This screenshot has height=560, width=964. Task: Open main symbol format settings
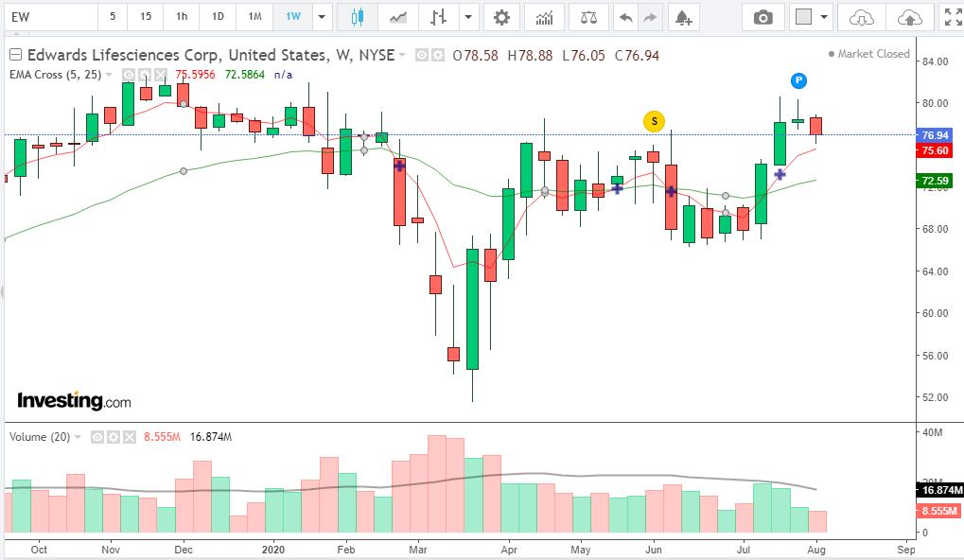437,55
